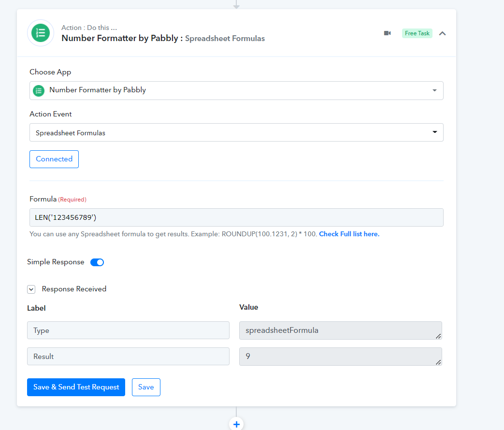
Task: Click the Formula input field
Action: pyautogui.click(x=236, y=217)
